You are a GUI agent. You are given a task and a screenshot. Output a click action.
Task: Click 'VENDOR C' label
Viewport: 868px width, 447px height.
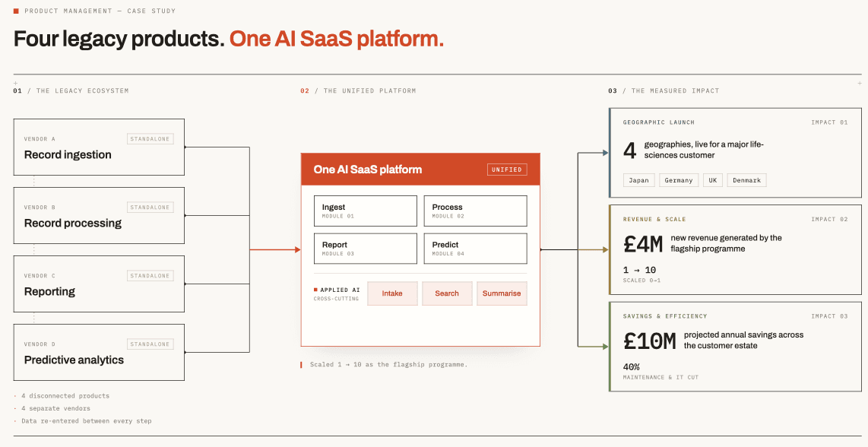pos(40,276)
